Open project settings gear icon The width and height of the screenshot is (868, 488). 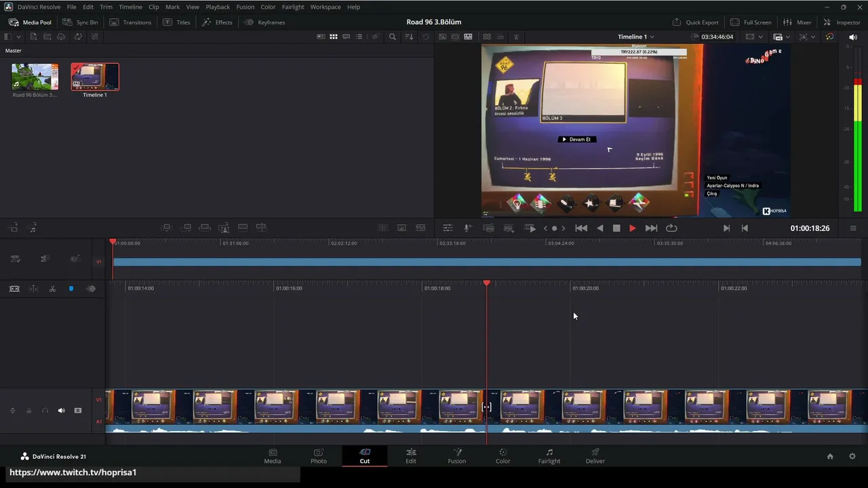(852, 456)
